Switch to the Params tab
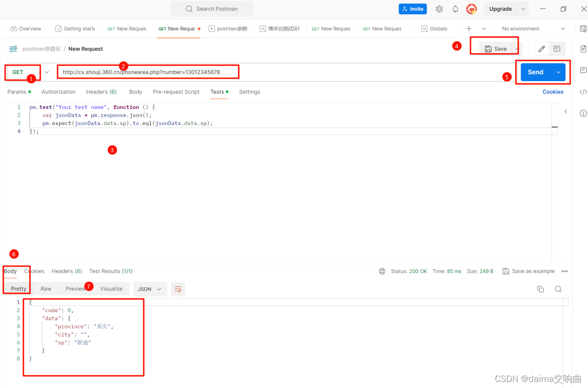The height and width of the screenshot is (388, 588). pyautogui.click(x=19, y=92)
